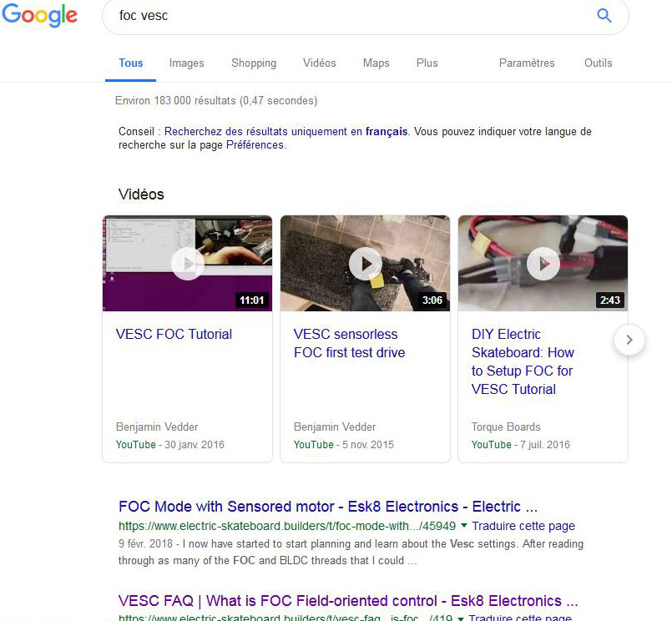This screenshot has height=621, width=672.
Task: Click the search box containing 'foc vesc'
Action: tap(366, 16)
